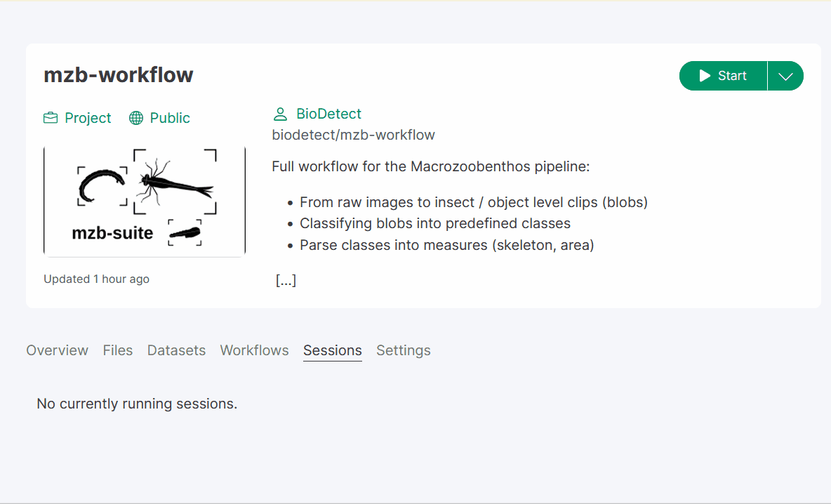Viewport: 831px width, 504px height.
Task: Click the active Sessions tab
Action: click(x=332, y=350)
